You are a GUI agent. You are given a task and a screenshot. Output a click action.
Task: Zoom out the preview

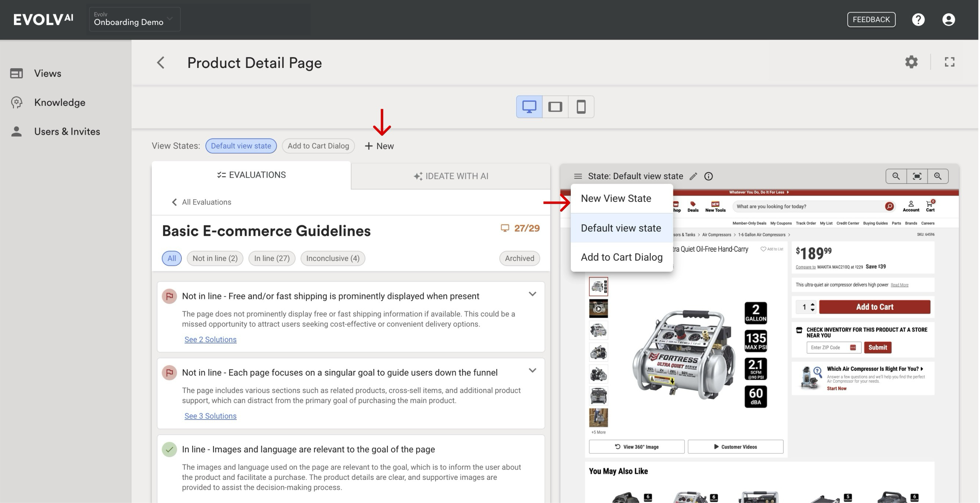[x=896, y=176]
